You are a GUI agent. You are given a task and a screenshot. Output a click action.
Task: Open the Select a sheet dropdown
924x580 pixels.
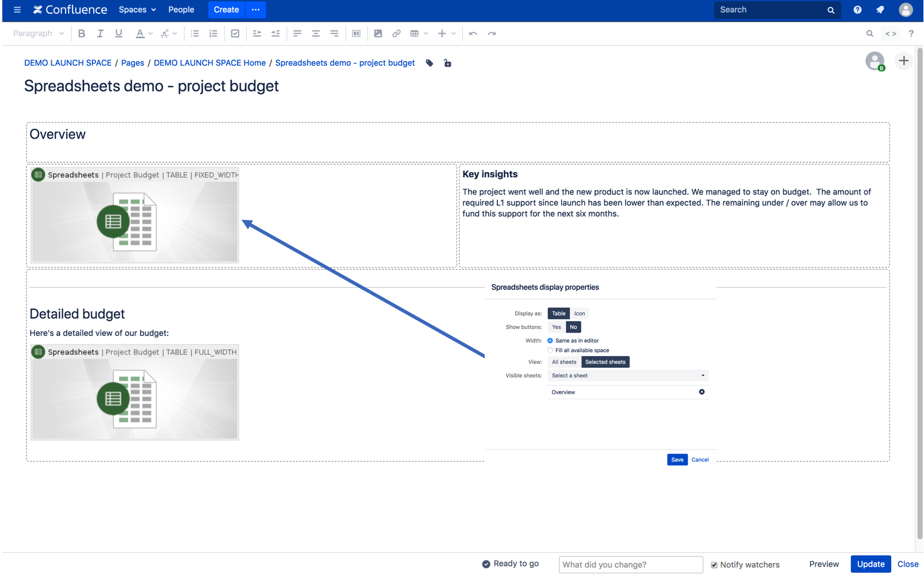[x=627, y=375]
